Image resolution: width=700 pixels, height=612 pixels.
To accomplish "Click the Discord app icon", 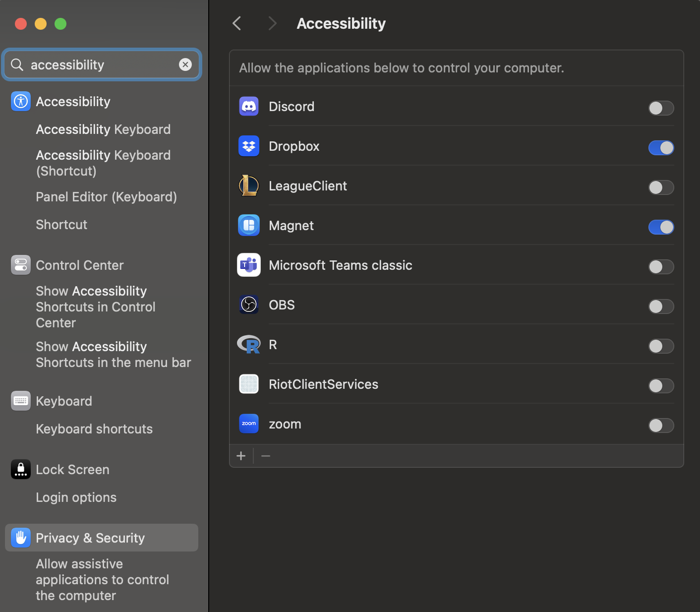I will tap(249, 107).
